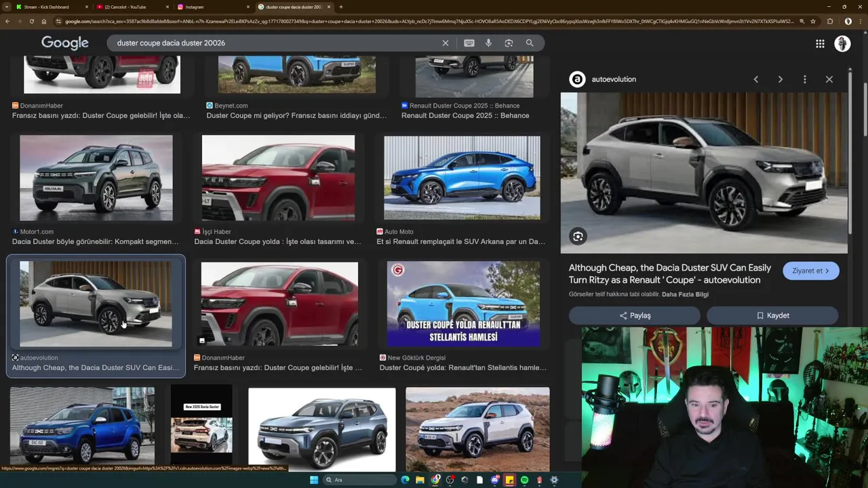This screenshot has height=488, width=868.
Task: Open the preview panel three-dot menu
Action: 805,79
